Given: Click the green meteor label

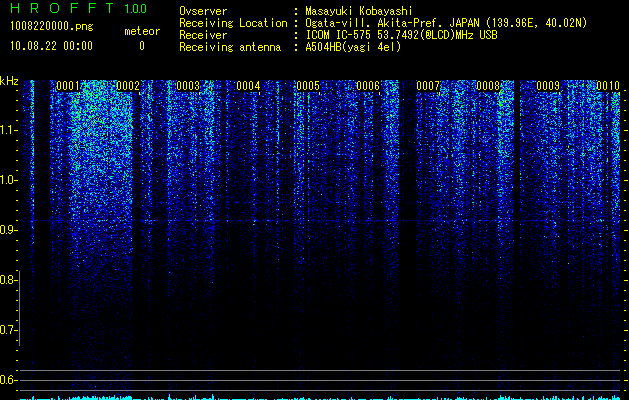Looking at the screenshot, I should (x=142, y=31).
